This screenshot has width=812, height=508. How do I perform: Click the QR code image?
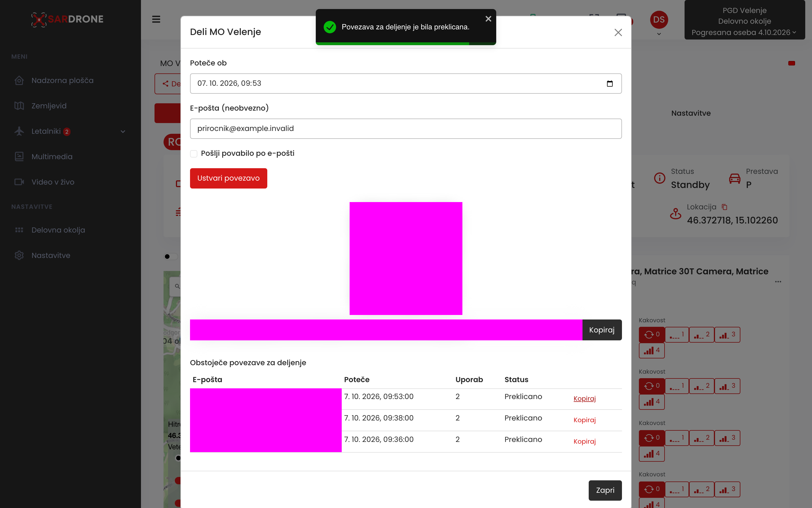tap(406, 258)
